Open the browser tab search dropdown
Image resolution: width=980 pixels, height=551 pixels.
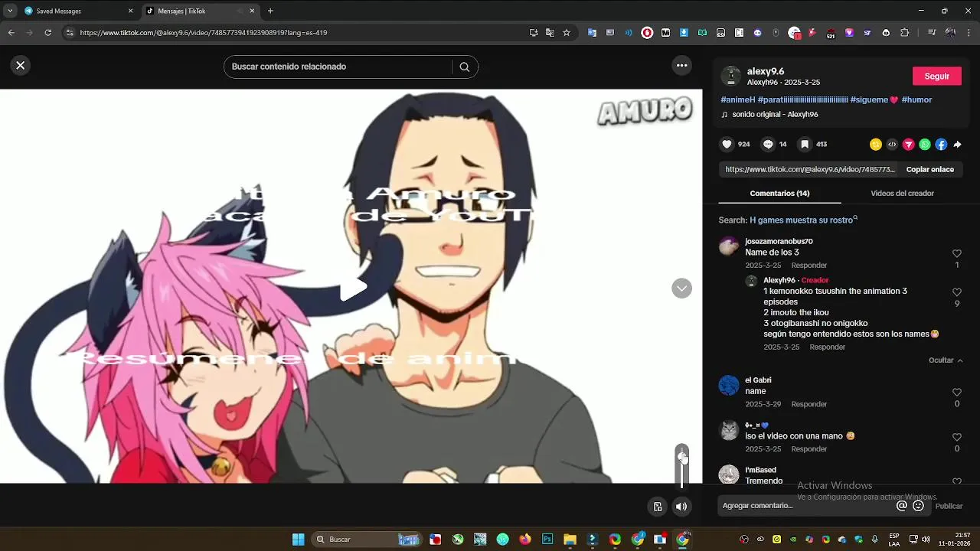tap(9, 11)
